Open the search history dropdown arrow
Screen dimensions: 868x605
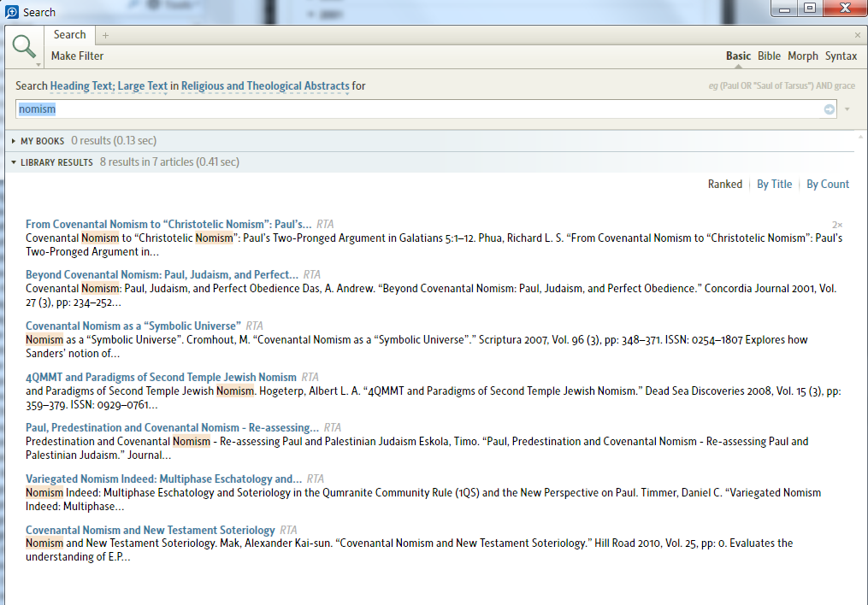point(847,109)
